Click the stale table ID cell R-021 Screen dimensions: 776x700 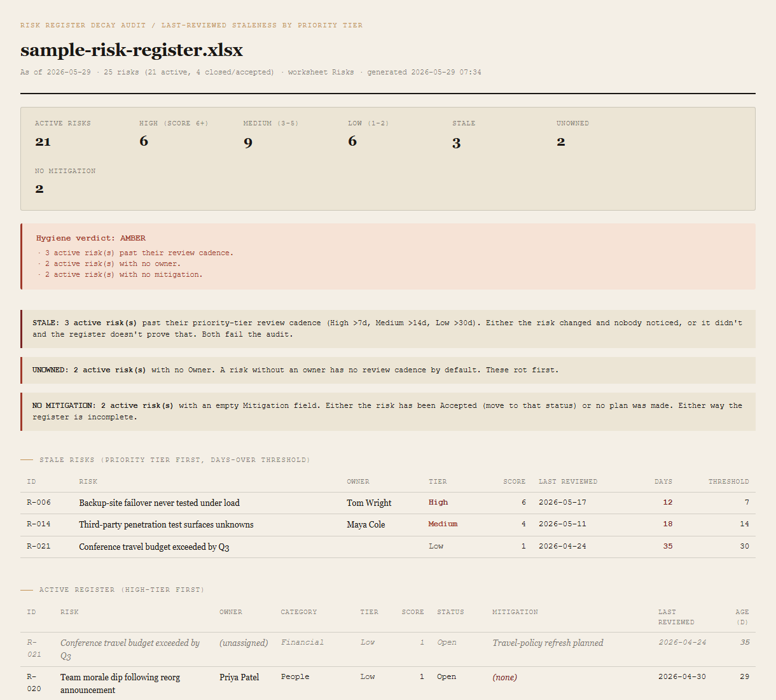(x=39, y=546)
